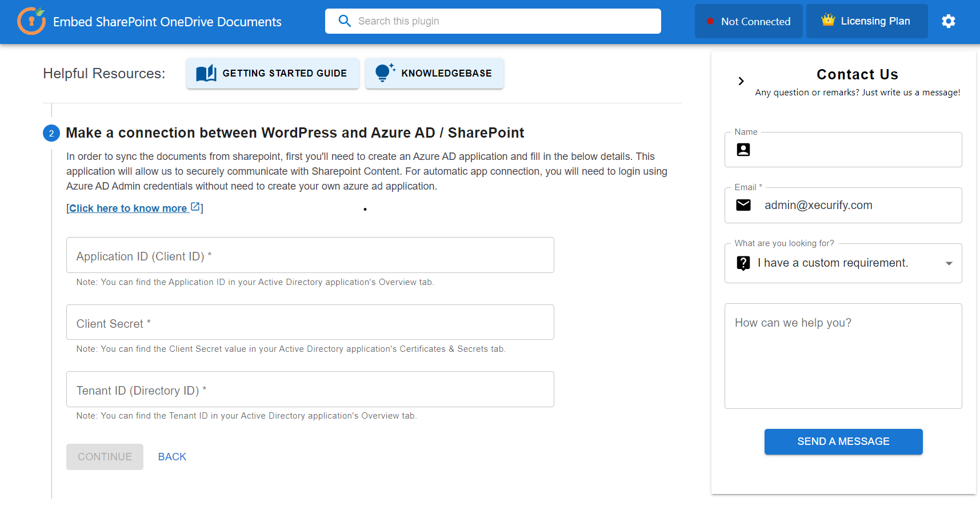Click the book icon for Getting Started

pos(206,73)
